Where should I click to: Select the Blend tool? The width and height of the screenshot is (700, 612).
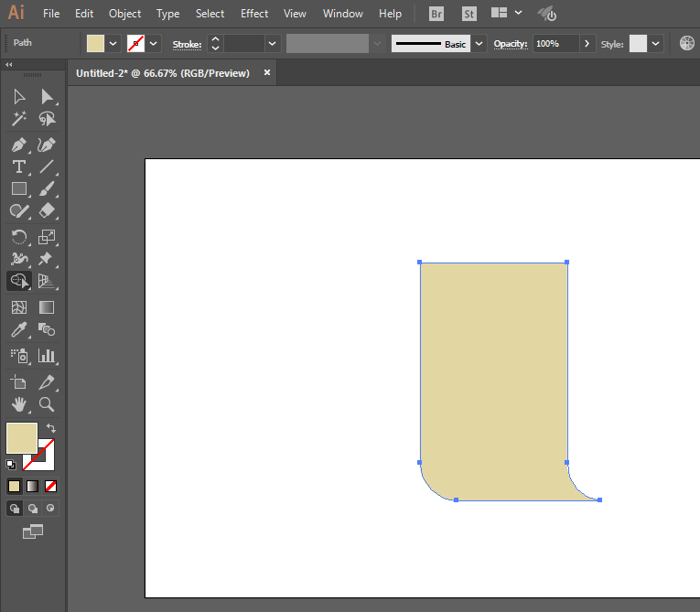pyautogui.click(x=47, y=329)
